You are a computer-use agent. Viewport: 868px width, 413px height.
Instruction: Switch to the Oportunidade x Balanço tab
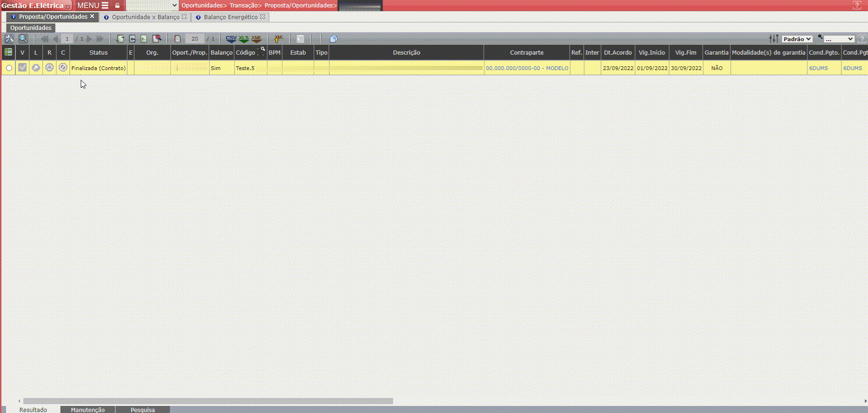pyautogui.click(x=145, y=17)
